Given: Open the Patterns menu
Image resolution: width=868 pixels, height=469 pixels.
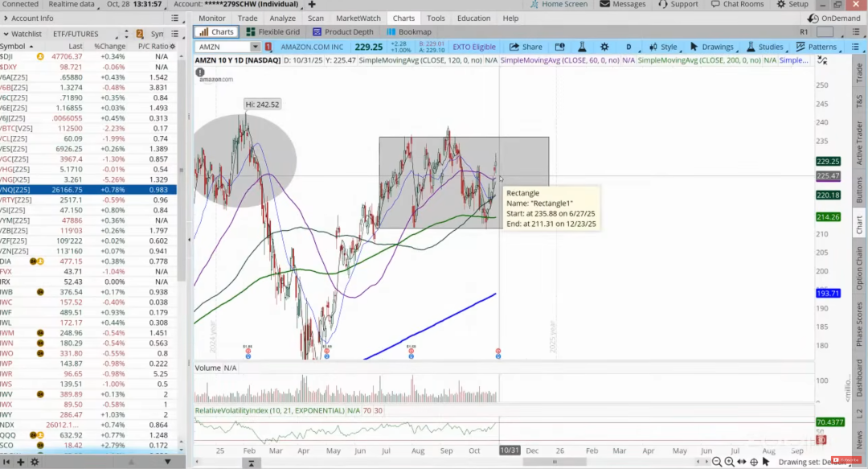Looking at the screenshot, I should pyautogui.click(x=817, y=47).
